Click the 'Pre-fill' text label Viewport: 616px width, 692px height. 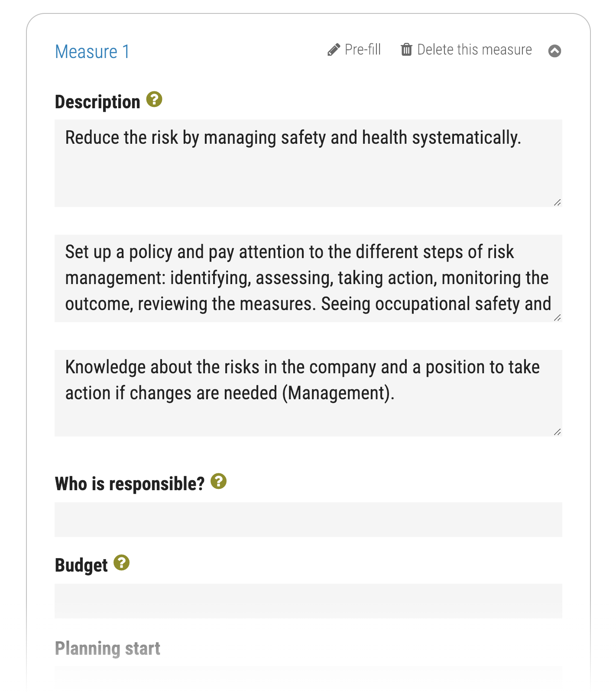click(363, 50)
